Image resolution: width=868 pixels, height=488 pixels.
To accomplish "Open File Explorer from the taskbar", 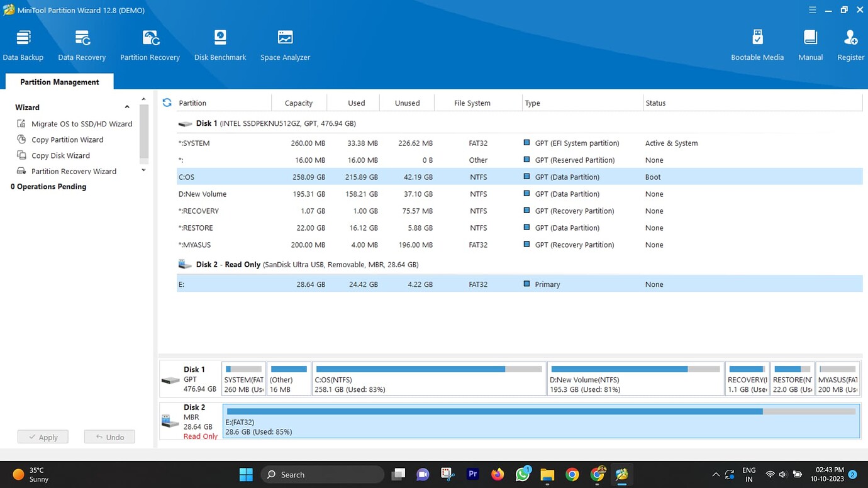I will [547, 475].
